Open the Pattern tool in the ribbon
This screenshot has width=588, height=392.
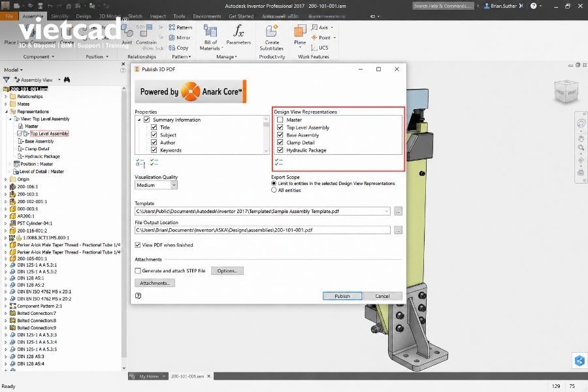pyautogui.click(x=180, y=27)
